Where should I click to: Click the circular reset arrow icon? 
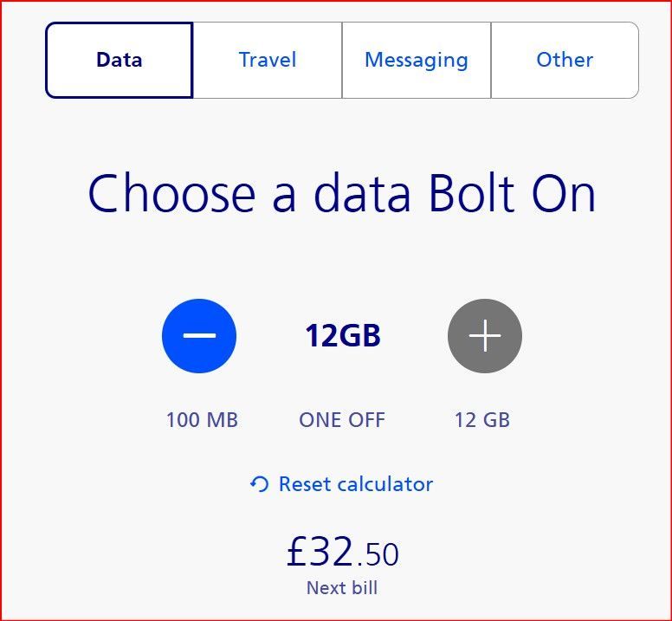click(259, 484)
